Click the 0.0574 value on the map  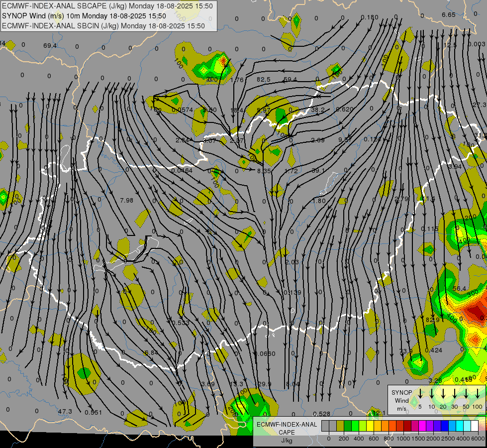[x=182, y=110]
